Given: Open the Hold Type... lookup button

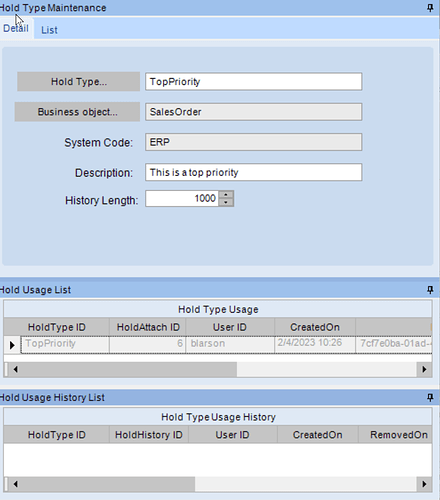Looking at the screenshot, I should [79, 82].
